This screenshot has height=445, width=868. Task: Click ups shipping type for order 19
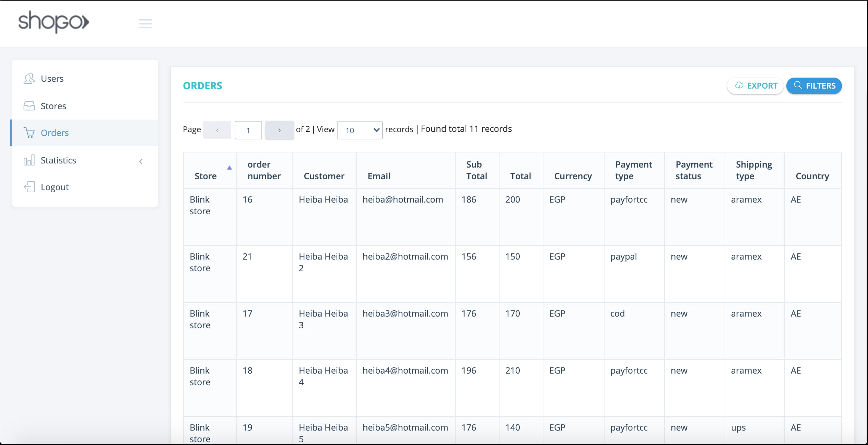(738, 428)
